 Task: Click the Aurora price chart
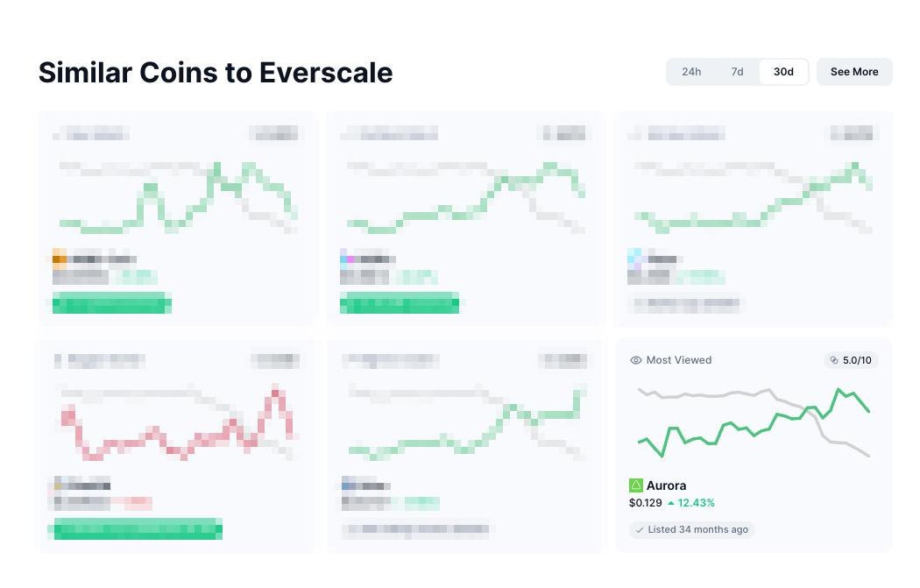pos(754,422)
